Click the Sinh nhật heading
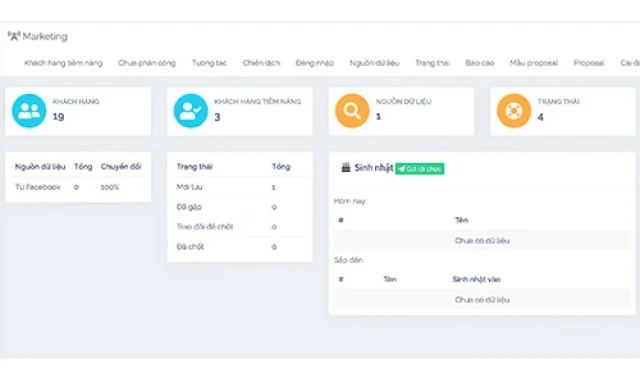The image size is (640, 373). click(x=373, y=168)
